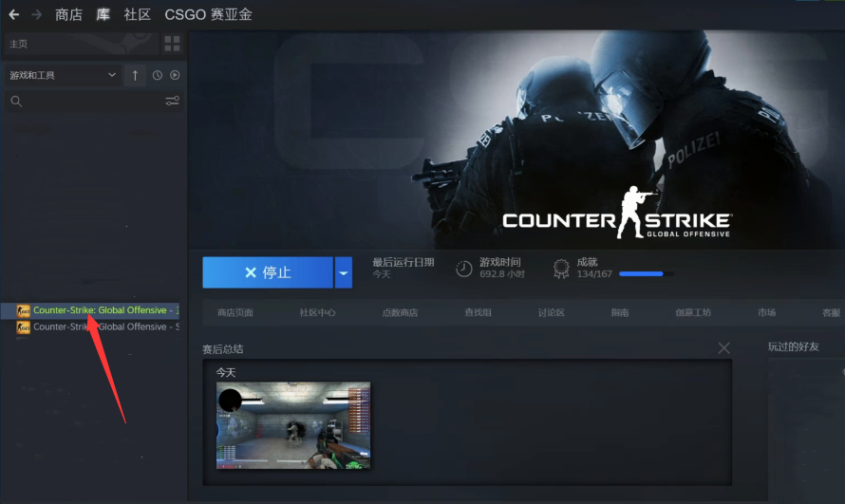This screenshot has width=845, height=504.
Task: Toggle the ready-to-play filter icon
Action: click(175, 75)
